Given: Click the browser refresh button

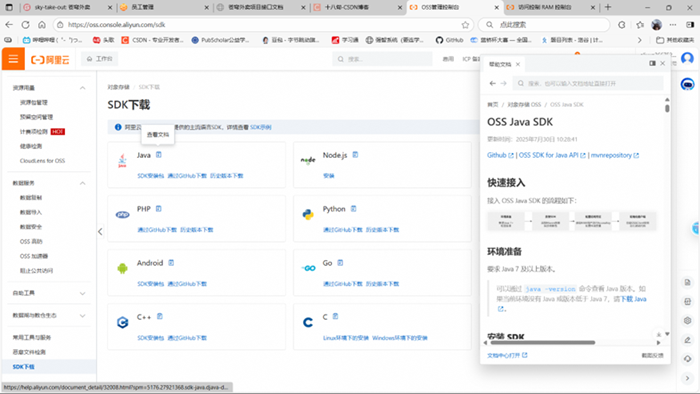Looking at the screenshot, I should (25, 25).
